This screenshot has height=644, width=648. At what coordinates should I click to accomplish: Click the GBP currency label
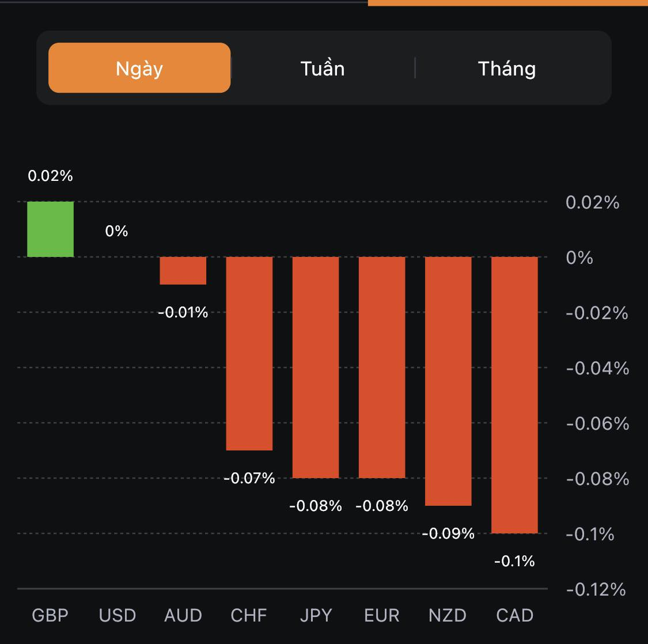pos(50,615)
